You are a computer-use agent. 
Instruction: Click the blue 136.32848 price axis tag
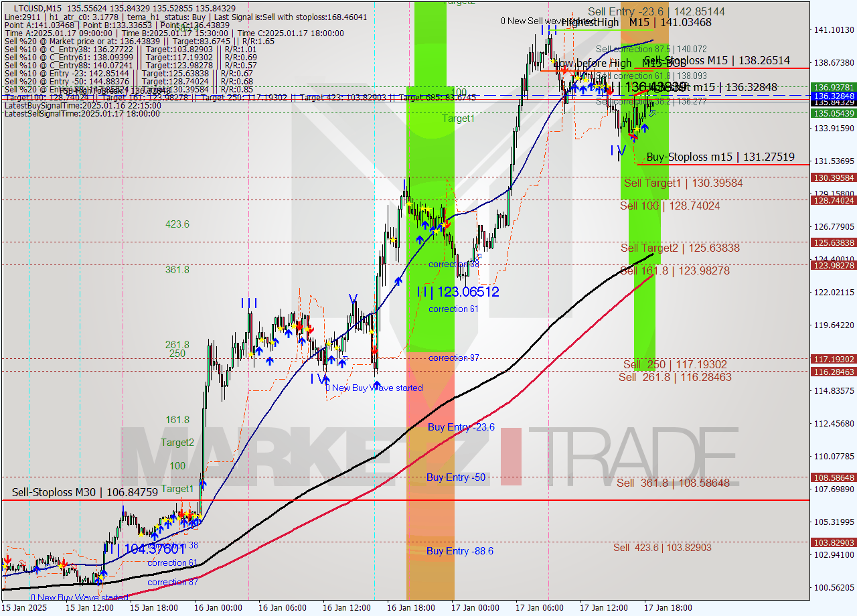[x=834, y=96]
